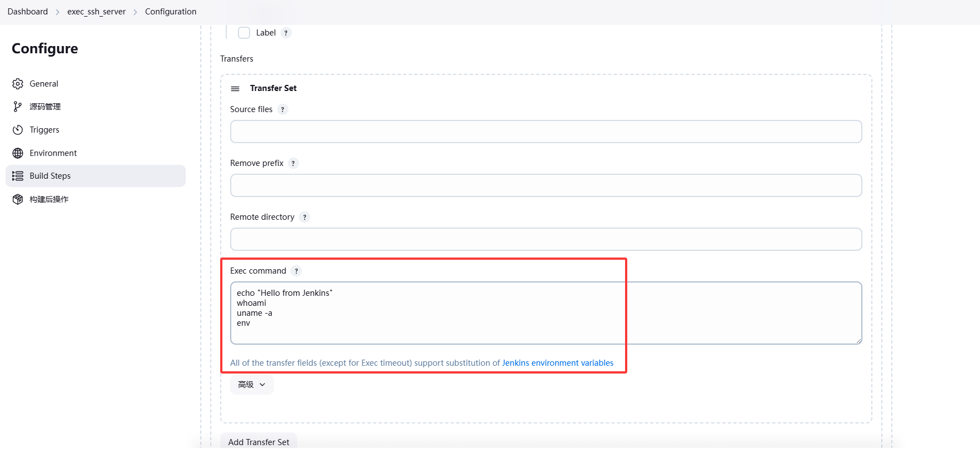Click the Source files input field
The height and width of the screenshot is (449, 980).
tap(546, 132)
